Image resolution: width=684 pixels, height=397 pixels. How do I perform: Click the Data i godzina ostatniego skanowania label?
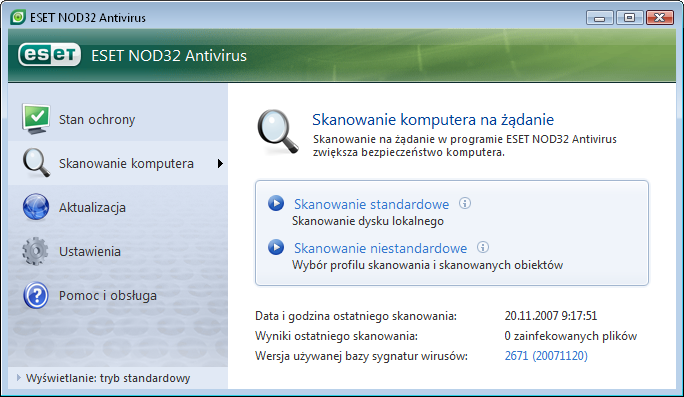point(356,316)
